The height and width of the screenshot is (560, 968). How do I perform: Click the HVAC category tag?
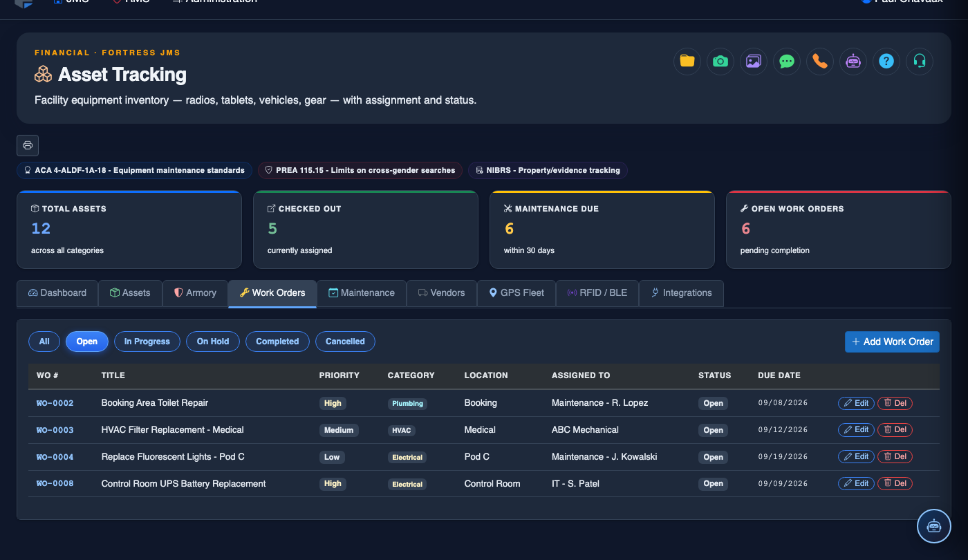click(402, 431)
